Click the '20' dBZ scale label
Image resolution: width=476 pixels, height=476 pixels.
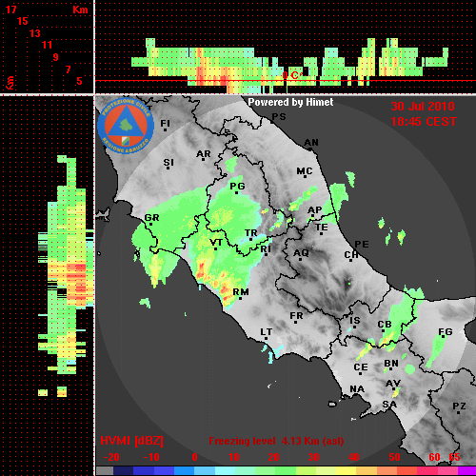point(273,457)
